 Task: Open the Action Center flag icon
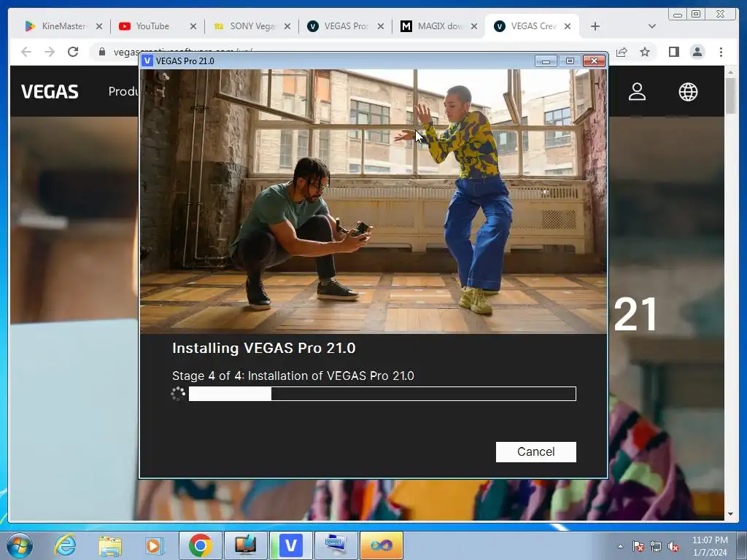click(x=638, y=546)
